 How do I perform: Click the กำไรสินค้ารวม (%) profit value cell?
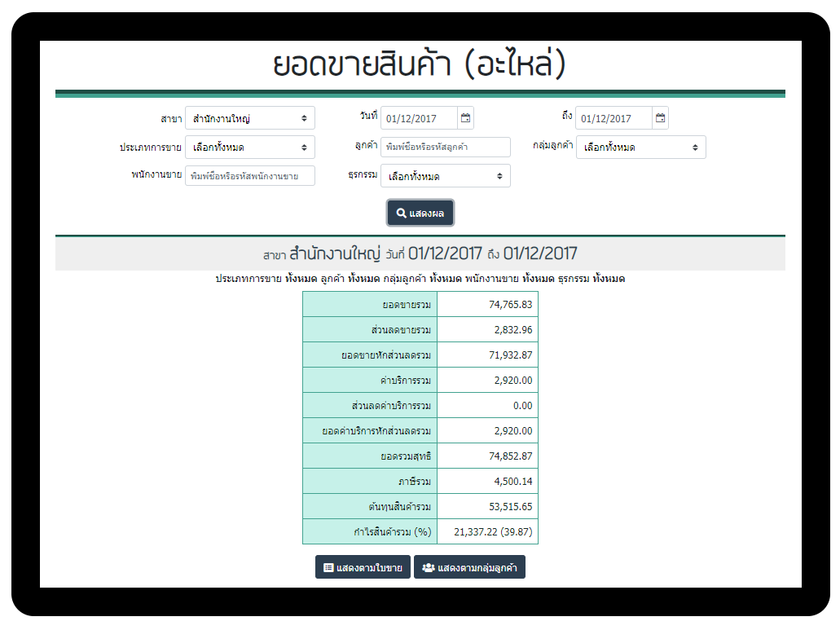487,531
